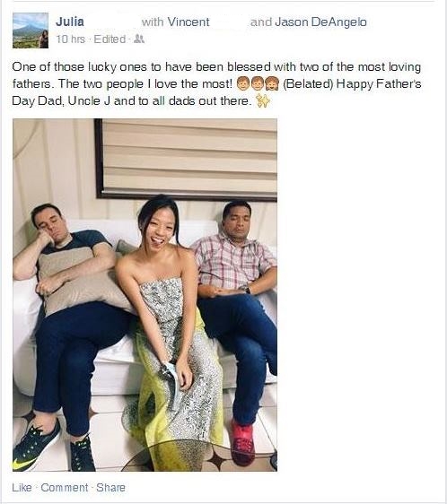Click the post caption about loving fathers

216,84
